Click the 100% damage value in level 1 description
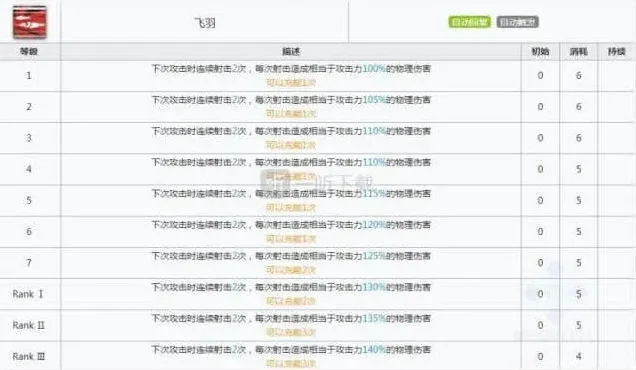Image resolution: width=636 pixels, height=370 pixels. click(374, 69)
